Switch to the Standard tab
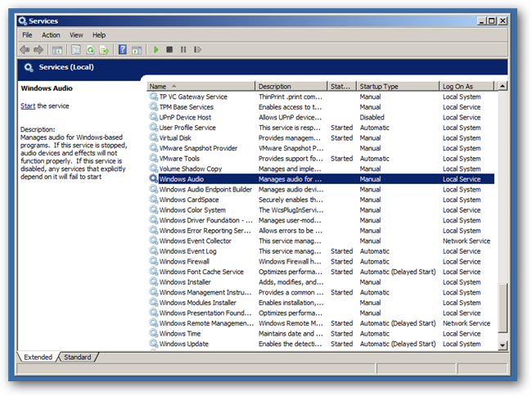This screenshot has width=532, height=396. click(x=78, y=358)
